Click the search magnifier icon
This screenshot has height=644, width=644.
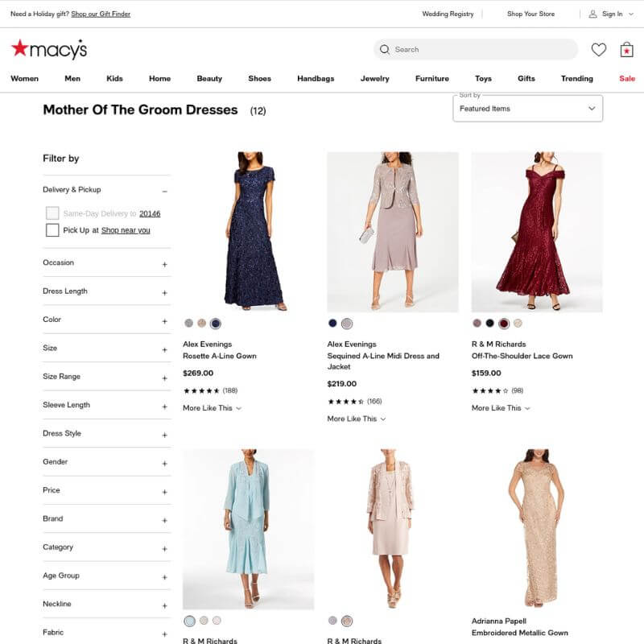click(385, 49)
